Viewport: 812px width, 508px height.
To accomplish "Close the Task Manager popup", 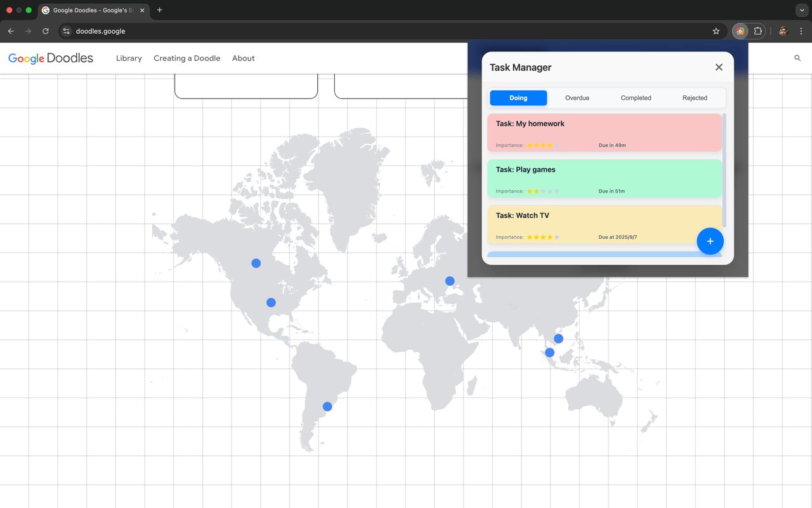I will click(x=719, y=67).
